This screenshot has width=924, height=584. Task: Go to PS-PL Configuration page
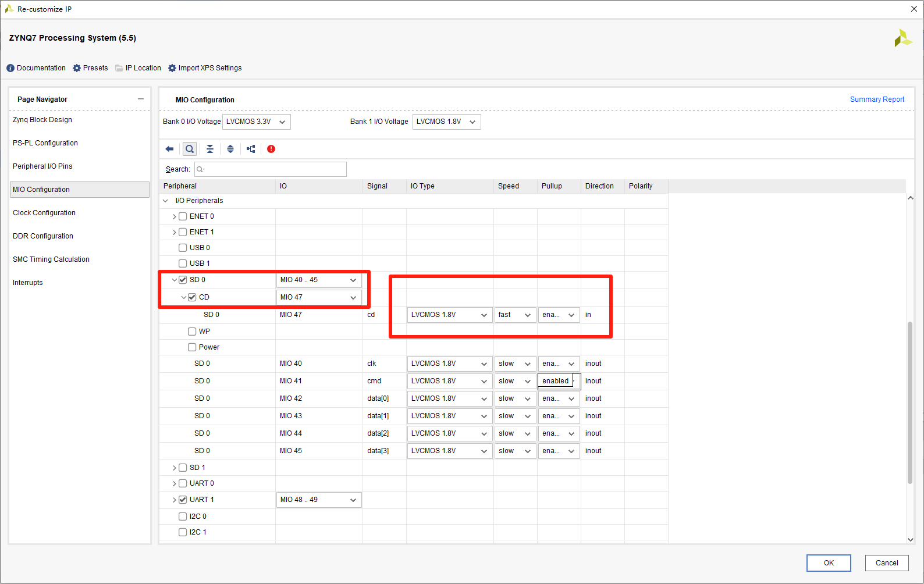(45, 143)
